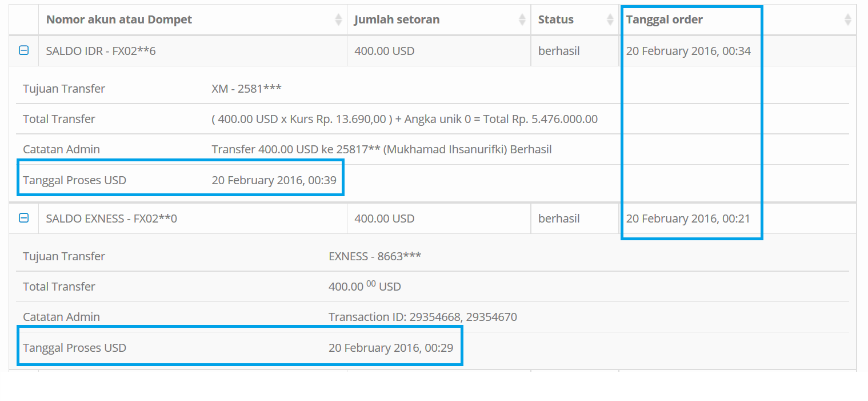Click the Status column header text
Viewport: 868px width, 401px height.
(555, 19)
